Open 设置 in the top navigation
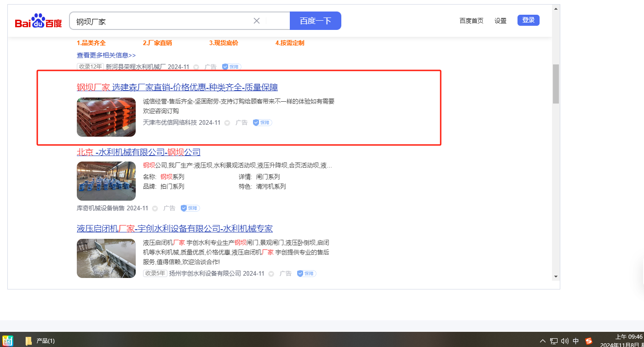 [x=500, y=21]
